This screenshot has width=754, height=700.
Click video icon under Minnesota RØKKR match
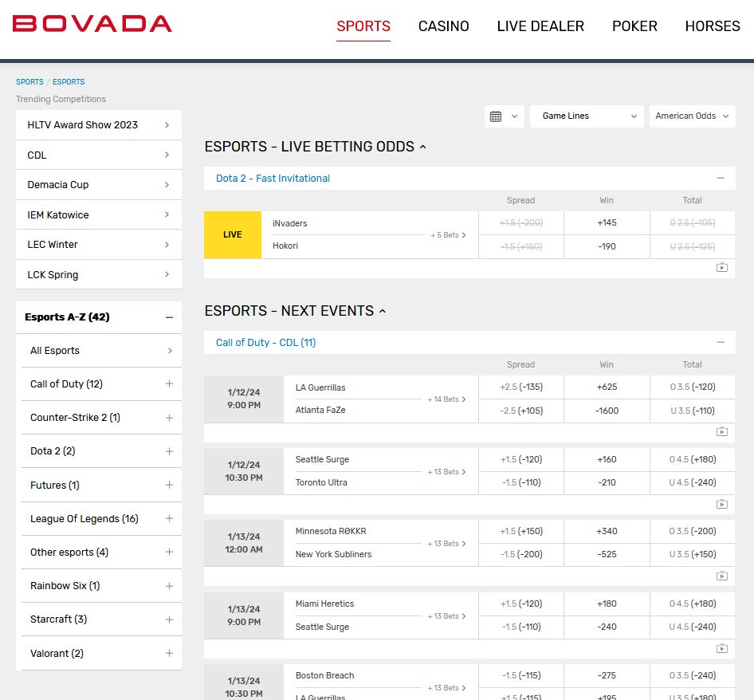click(x=721, y=576)
